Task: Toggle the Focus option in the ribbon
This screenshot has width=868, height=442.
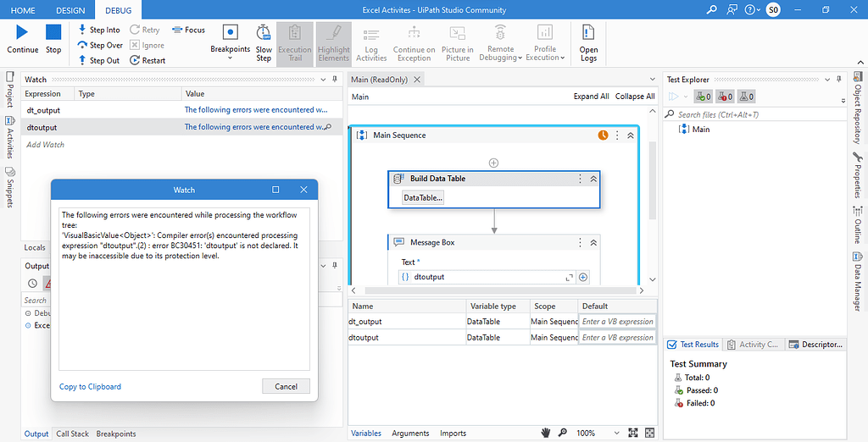Action: [x=188, y=30]
